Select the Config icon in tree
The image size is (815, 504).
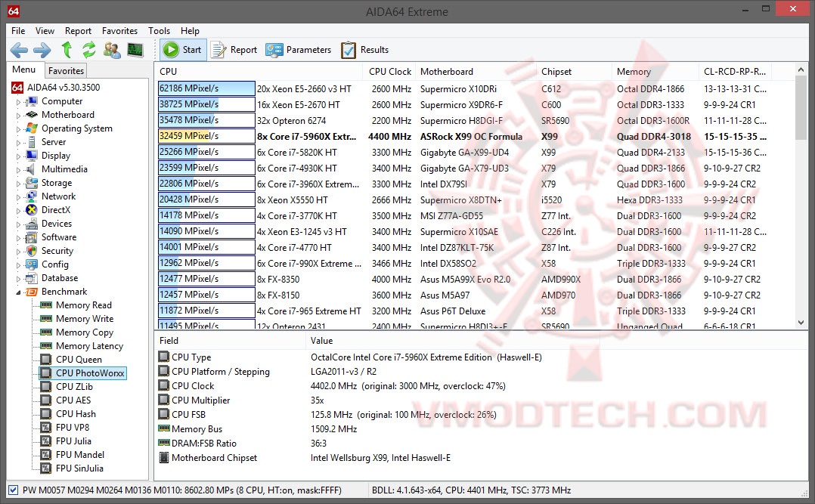(x=32, y=264)
